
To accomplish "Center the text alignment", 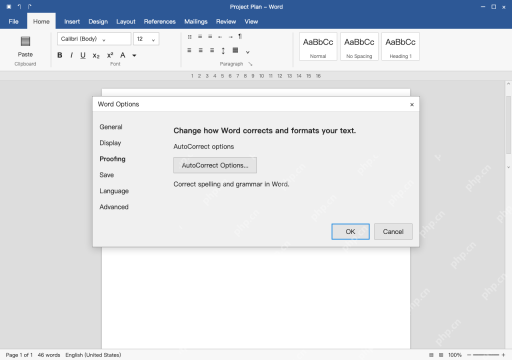I will tap(201, 50).
